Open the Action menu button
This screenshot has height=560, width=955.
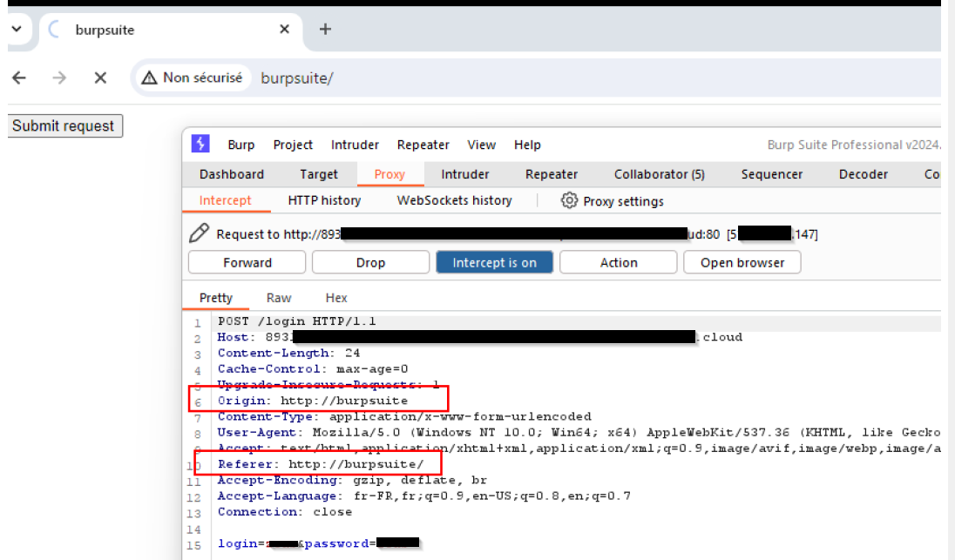click(x=619, y=262)
